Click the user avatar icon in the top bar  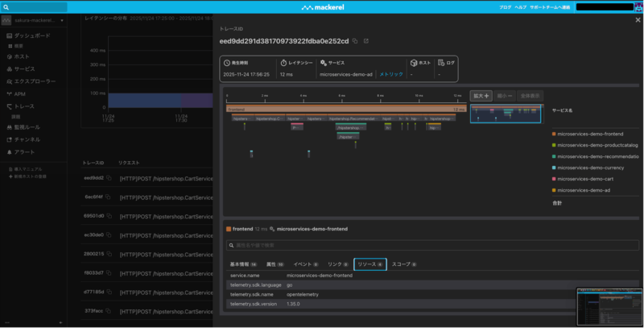click(638, 6)
